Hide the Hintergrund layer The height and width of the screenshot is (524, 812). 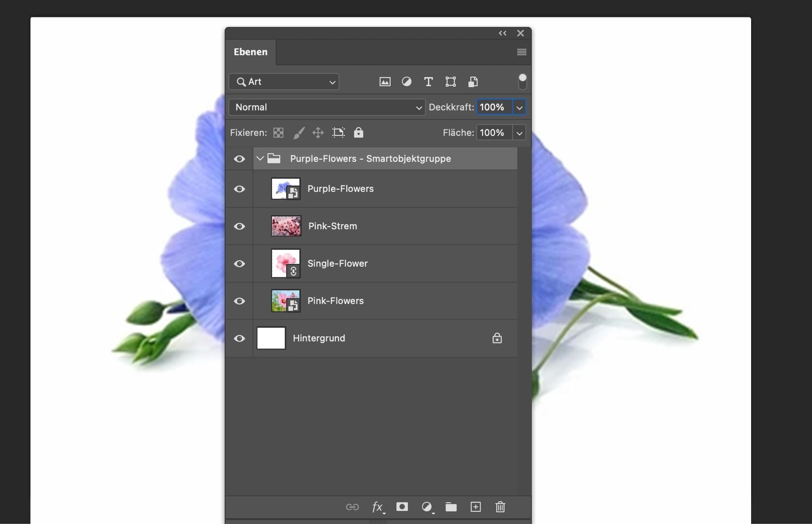(240, 338)
